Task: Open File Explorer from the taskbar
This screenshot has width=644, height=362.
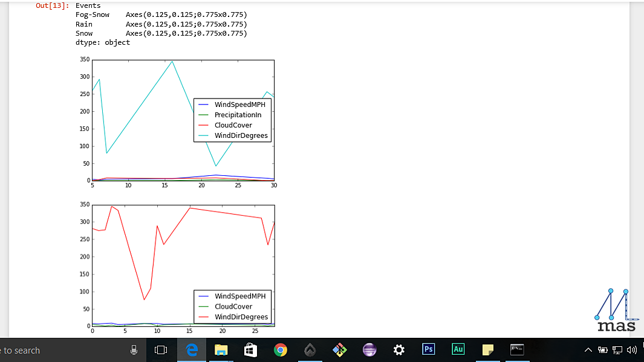Action: (x=221, y=350)
